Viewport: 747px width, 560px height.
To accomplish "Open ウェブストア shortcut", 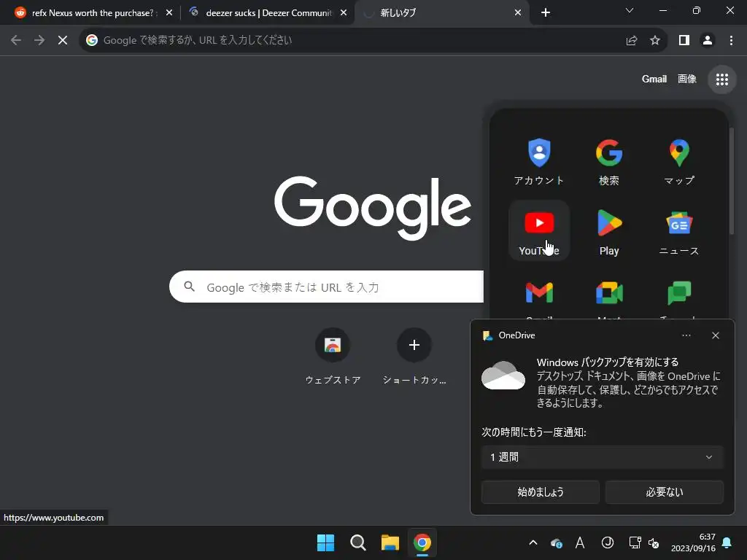I will [333, 356].
